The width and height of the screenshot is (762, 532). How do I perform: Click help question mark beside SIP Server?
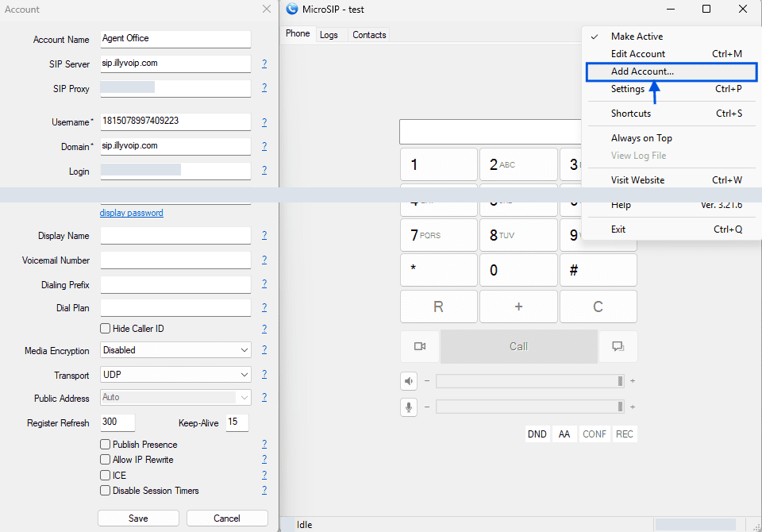pyautogui.click(x=264, y=64)
